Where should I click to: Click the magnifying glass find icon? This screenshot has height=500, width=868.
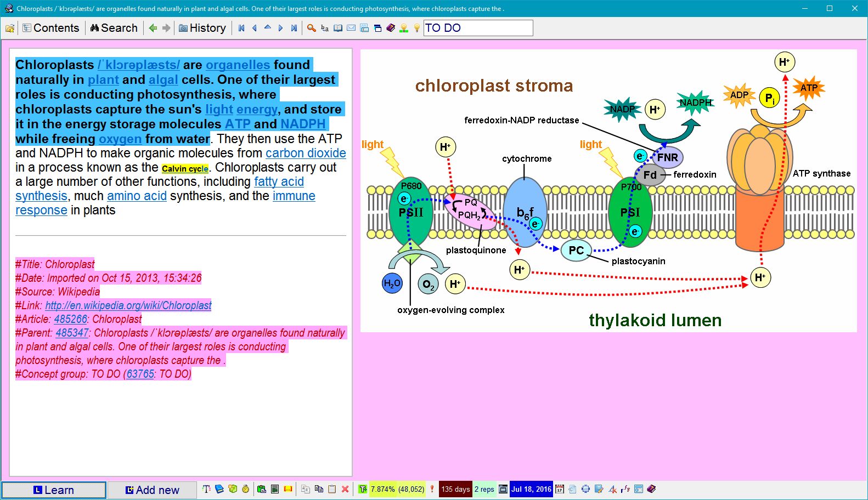tap(311, 28)
